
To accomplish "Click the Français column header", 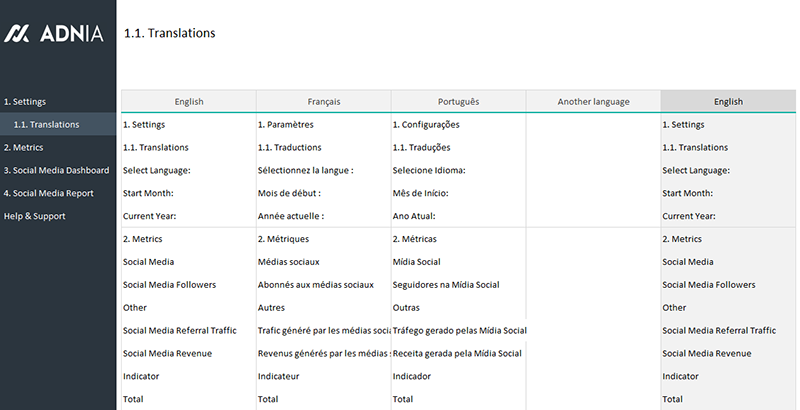I will point(324,102).
